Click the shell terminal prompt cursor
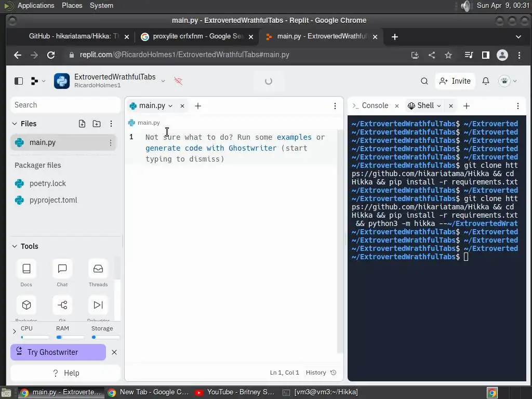The width and height of the screenshot is (532, 399). [x=466, y=257]
